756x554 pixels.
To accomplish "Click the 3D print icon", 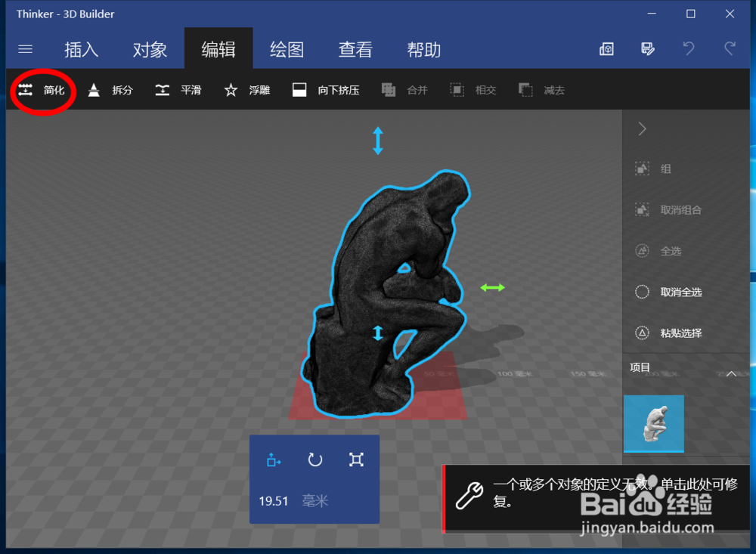I will point(606,48).
